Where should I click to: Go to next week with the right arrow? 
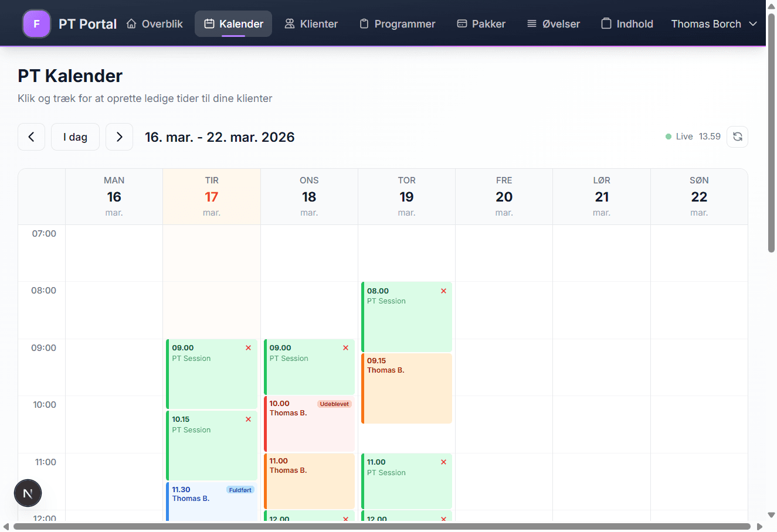tap(119, 137)
